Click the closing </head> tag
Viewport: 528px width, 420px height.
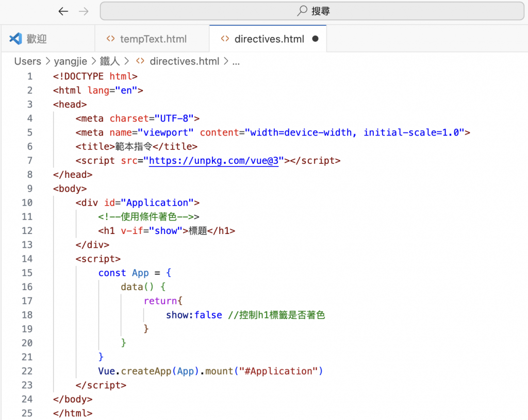[73, 175]
